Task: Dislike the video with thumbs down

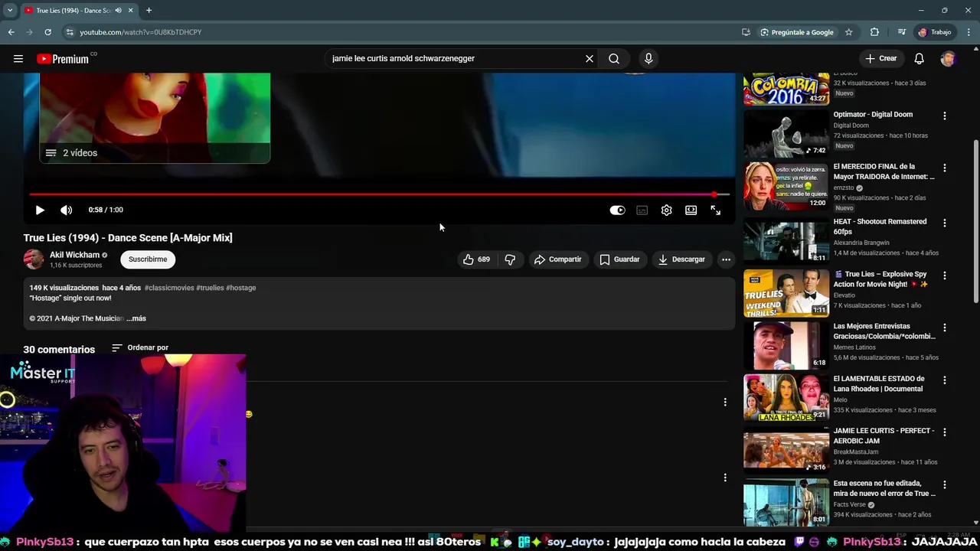Action: [510, 259]
